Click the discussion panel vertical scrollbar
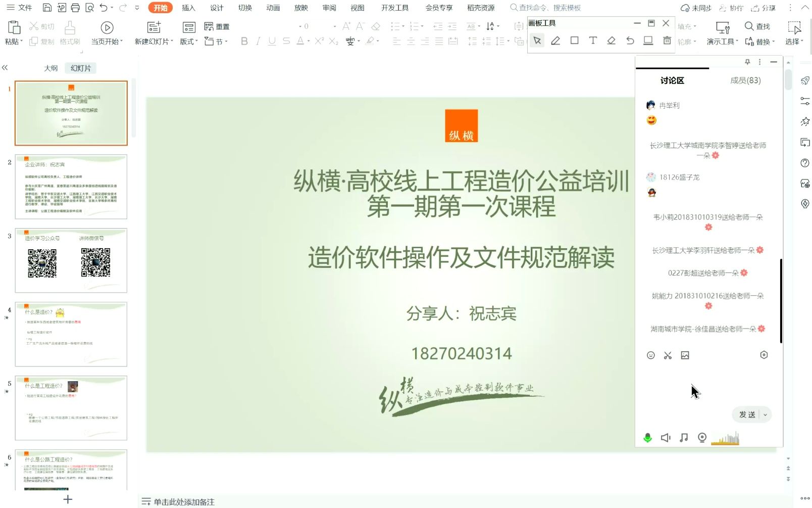This screenshot has width=812, height=508. point(781,301)
